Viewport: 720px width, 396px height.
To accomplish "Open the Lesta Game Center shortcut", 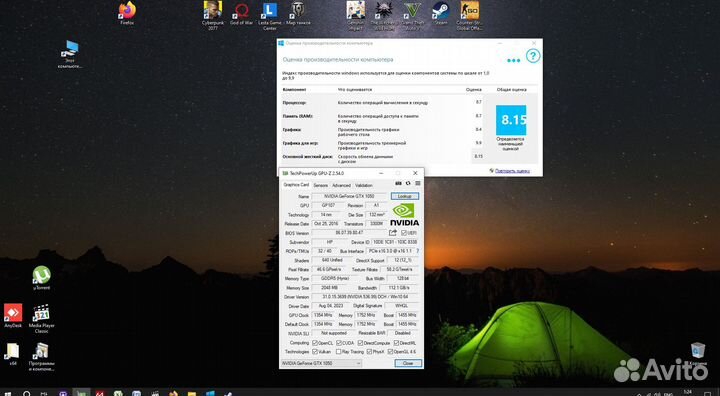I will pos(270,16).
